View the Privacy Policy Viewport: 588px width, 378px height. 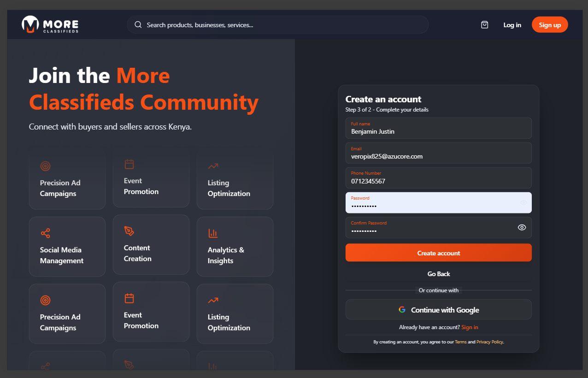click(489, 342)
